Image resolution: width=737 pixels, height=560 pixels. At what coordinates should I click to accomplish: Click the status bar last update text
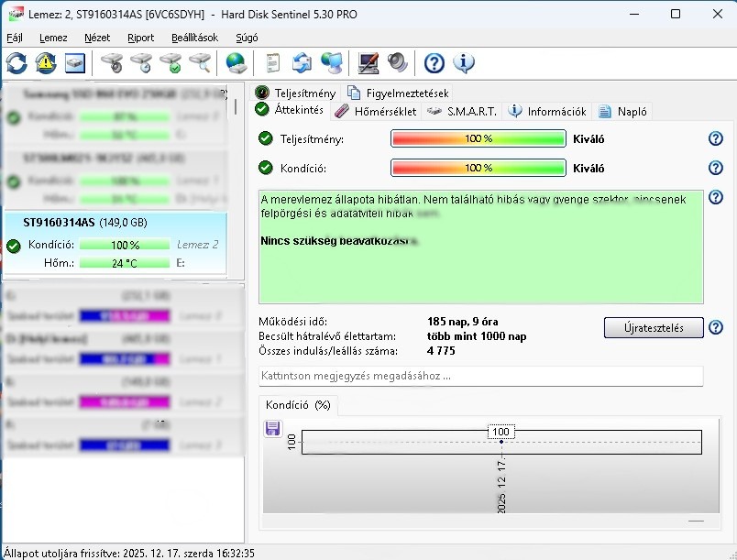tap(129, 553)
